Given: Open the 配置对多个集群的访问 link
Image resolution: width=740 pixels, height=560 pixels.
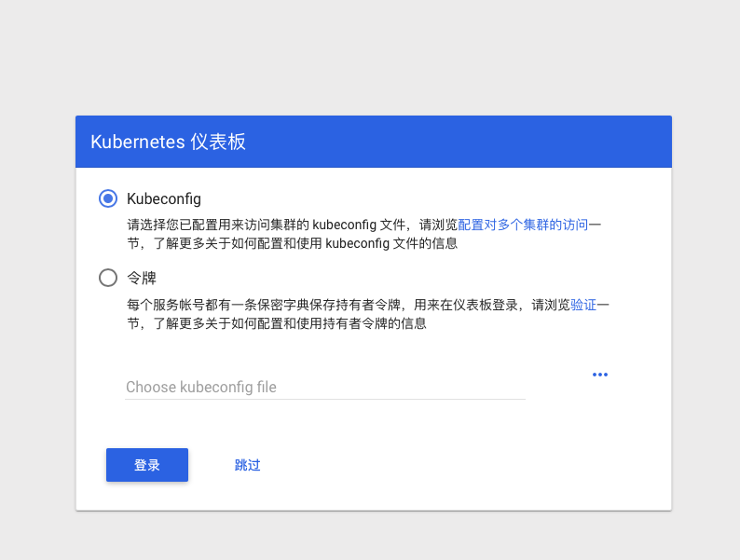Looking at the screenshot, I should (x=523, y=225).
